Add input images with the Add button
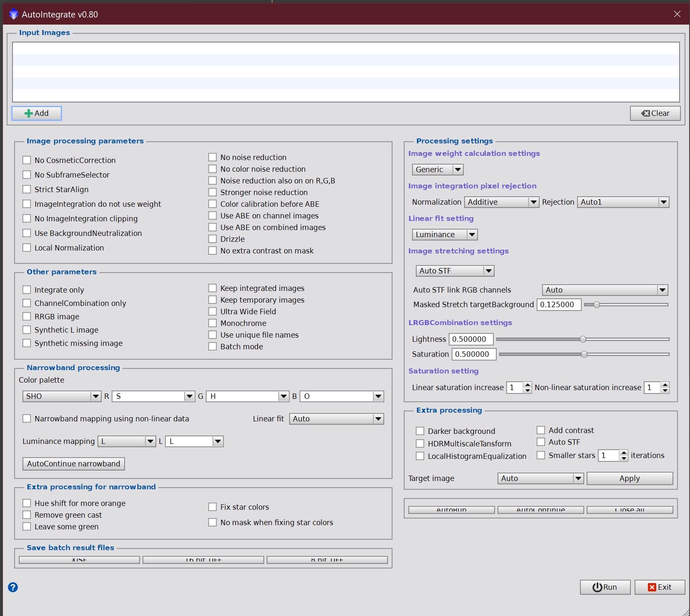The image size is (690, 616). [37, 113]
